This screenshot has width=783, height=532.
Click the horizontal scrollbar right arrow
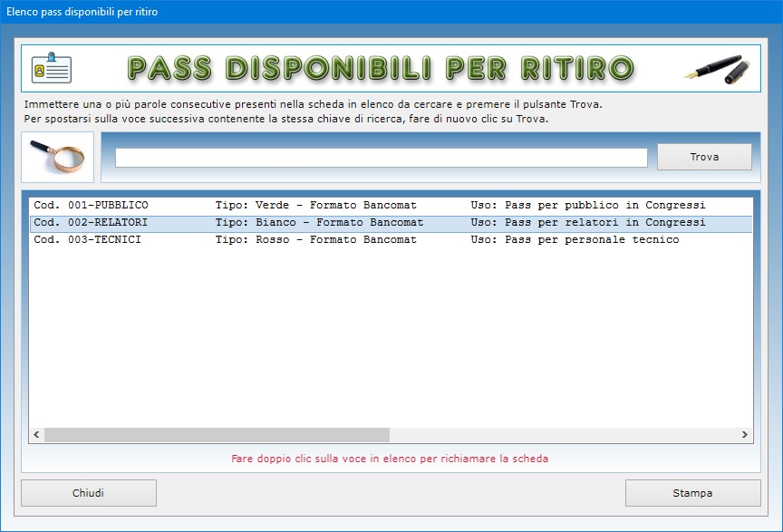click(745, 435)
